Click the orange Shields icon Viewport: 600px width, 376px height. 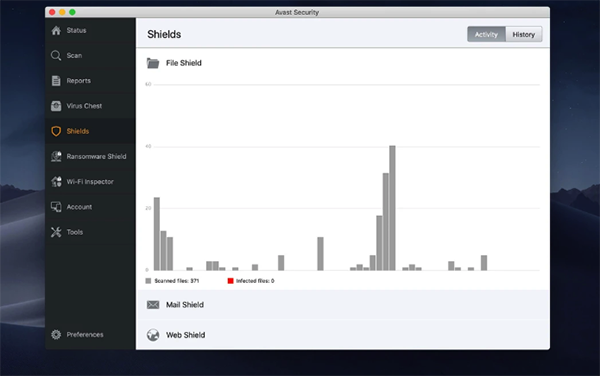(56, 131)
